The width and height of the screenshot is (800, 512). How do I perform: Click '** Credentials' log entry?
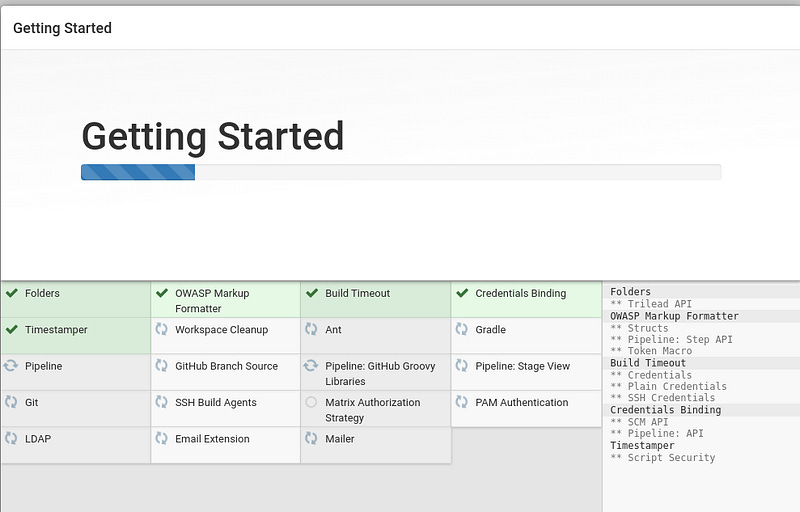tap(651, 375)
